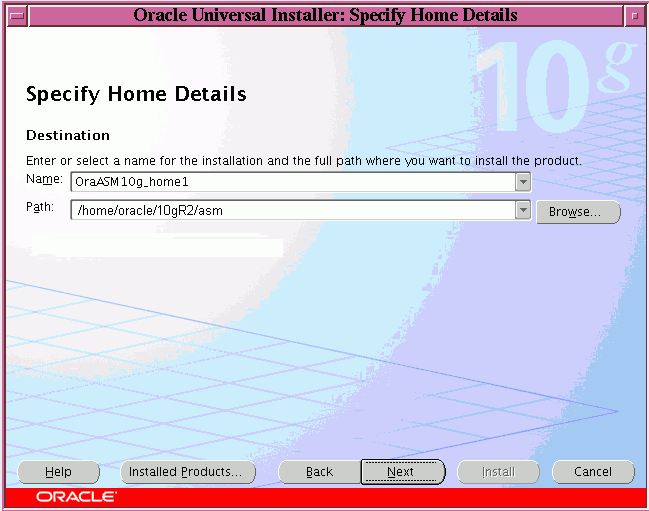Click the greyed-out Install button

coord(498,472)
